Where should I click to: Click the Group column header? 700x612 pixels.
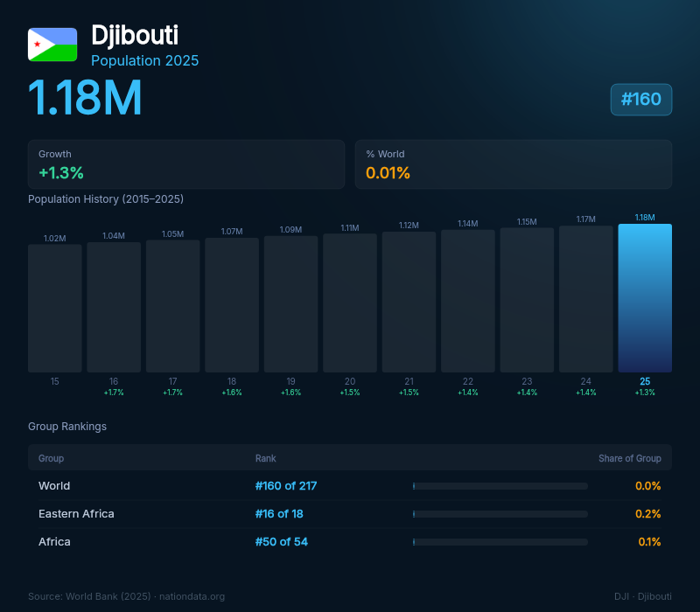52,458
